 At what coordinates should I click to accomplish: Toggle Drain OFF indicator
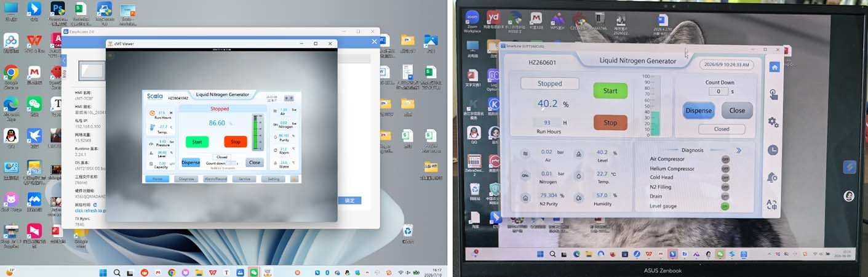725,196
